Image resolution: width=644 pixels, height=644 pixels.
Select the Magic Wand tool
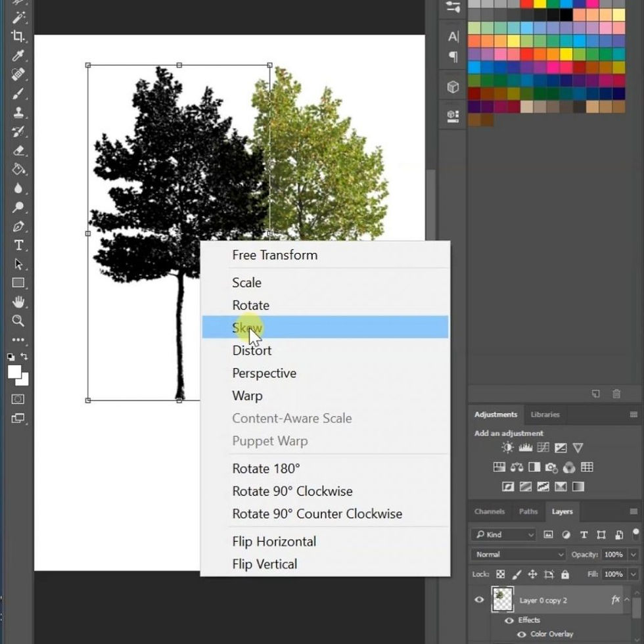pos(18,18)
